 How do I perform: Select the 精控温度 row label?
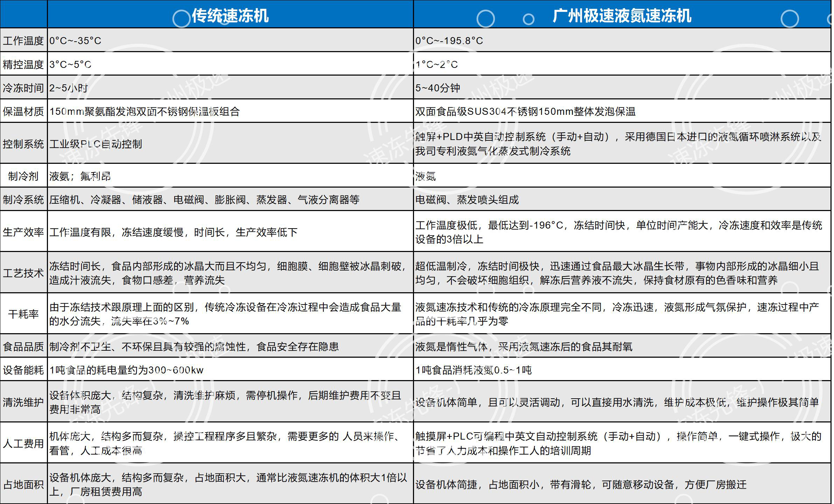(23, 64)
